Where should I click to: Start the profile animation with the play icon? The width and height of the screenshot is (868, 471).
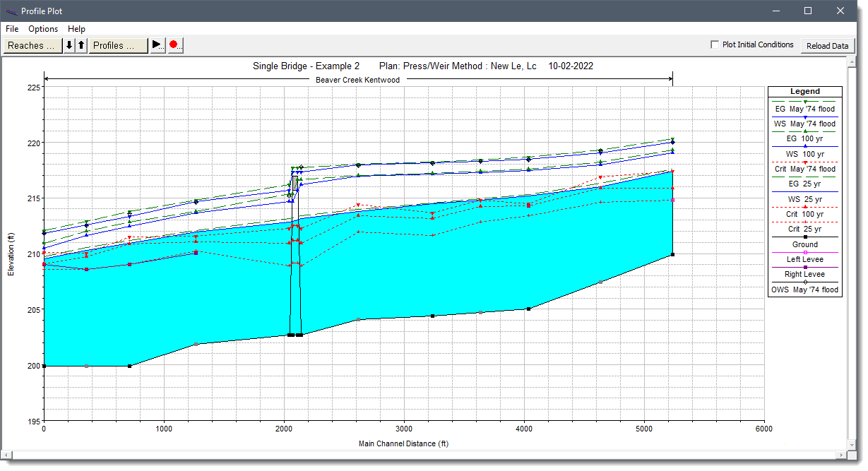click(x=157, y=44)
